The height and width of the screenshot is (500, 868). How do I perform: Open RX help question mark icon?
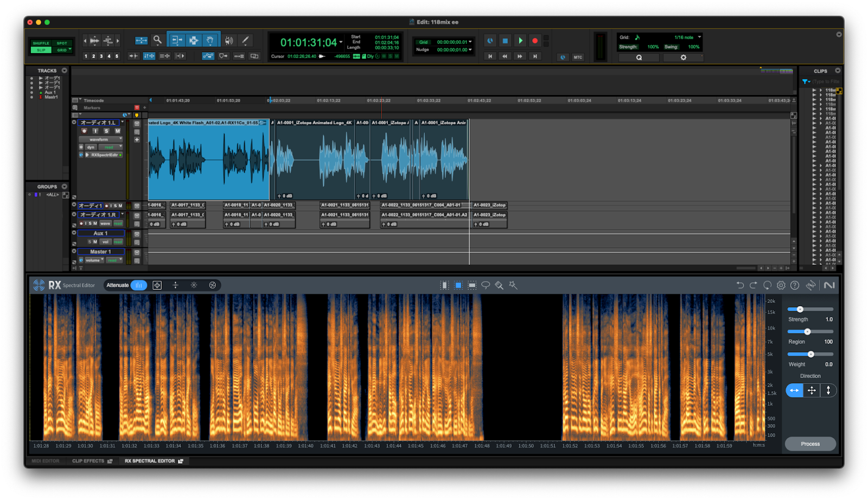point(795,285)
